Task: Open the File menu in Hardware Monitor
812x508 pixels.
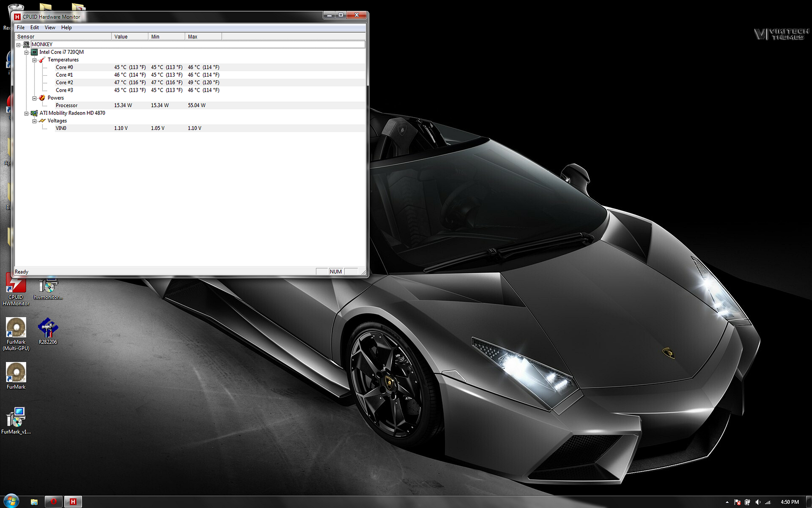Action: [21, 27]
